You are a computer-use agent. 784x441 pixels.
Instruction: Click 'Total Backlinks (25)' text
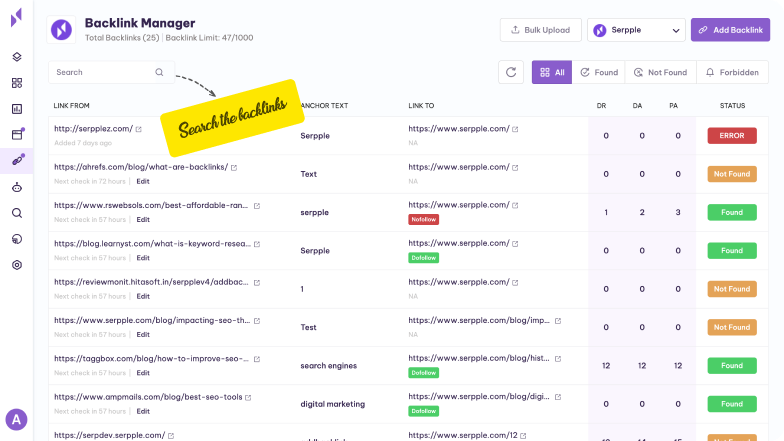[122, 38]
